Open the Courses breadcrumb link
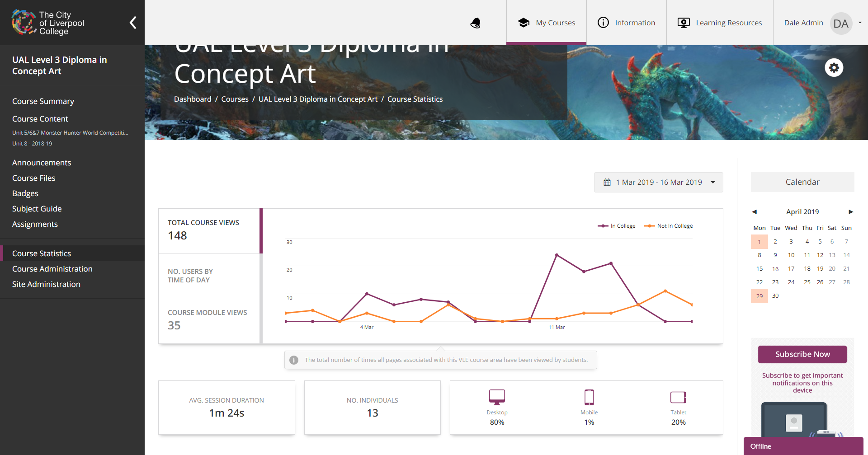 235,99
